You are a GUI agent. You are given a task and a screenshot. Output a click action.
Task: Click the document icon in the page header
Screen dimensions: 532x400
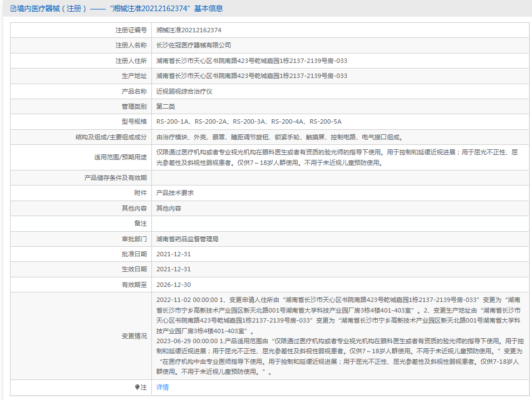[x=13, y=8]
